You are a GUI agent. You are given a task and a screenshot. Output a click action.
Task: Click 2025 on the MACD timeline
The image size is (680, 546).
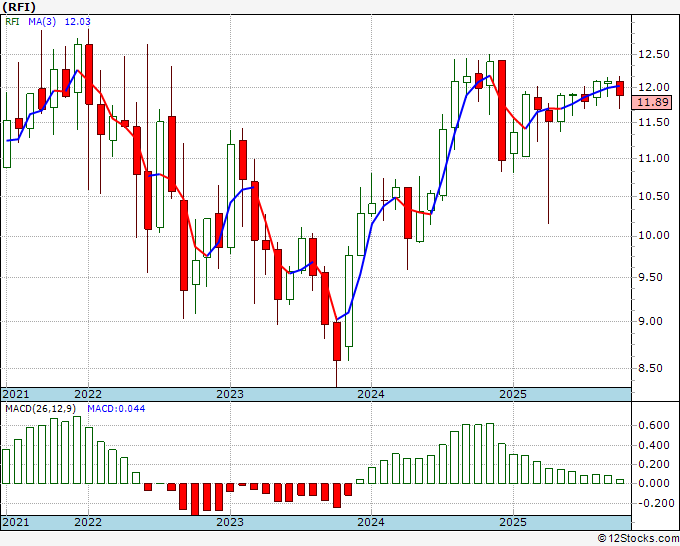pos(513,522)
